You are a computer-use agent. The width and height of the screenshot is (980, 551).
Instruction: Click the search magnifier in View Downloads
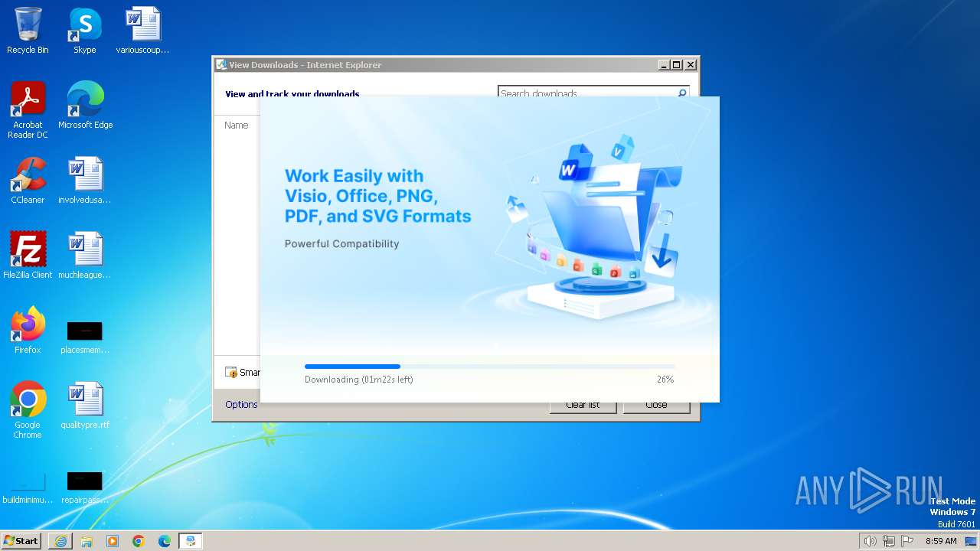(682, 93)
